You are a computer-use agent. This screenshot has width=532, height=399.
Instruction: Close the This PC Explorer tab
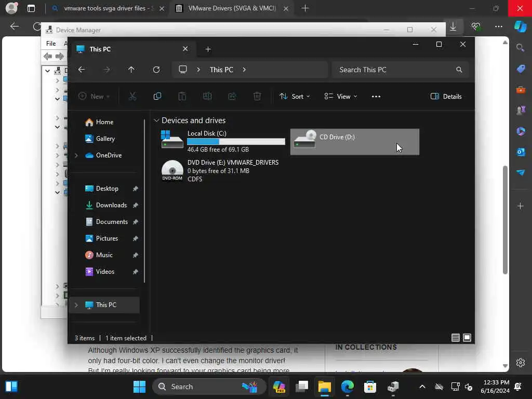coord(185,49)
